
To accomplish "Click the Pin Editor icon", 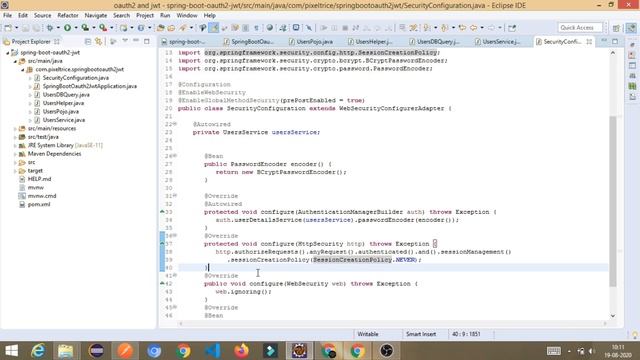I will (512, 28).
